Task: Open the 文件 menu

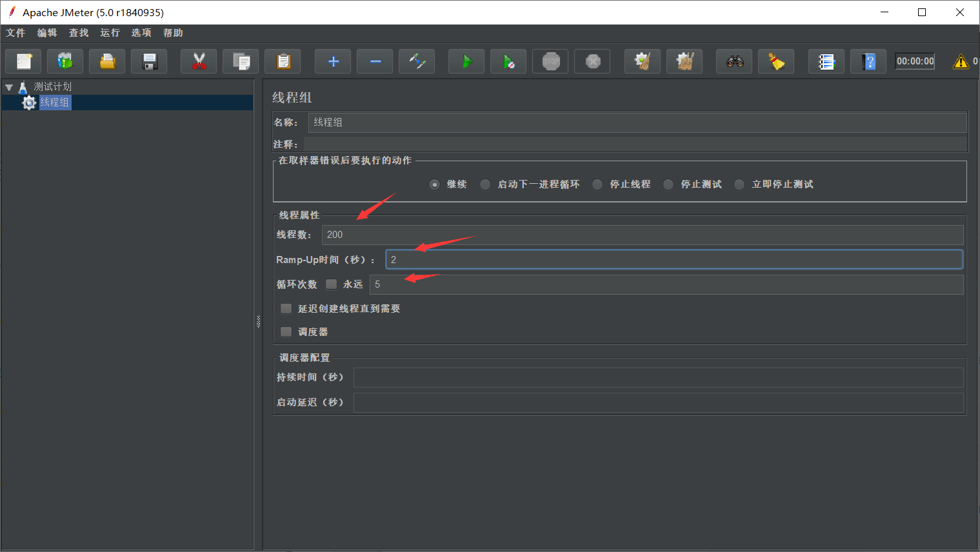Action: [x=15, y=33]
